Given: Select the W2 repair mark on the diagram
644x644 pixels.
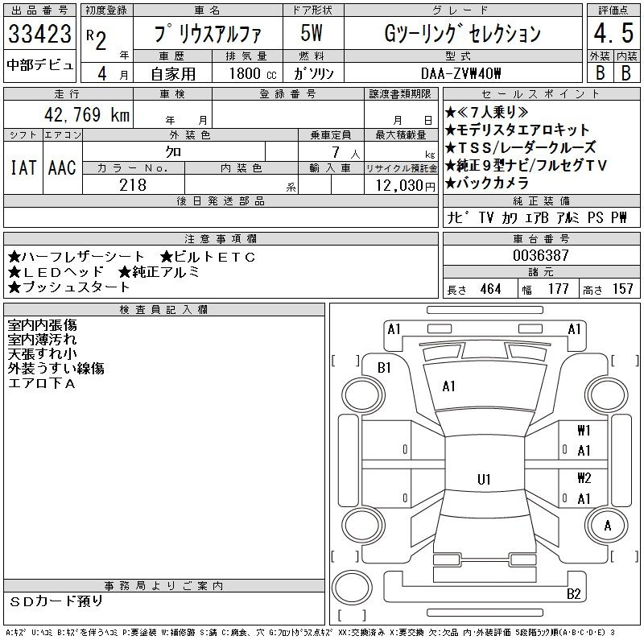Looking at the screenshot, I should (584, 478).
